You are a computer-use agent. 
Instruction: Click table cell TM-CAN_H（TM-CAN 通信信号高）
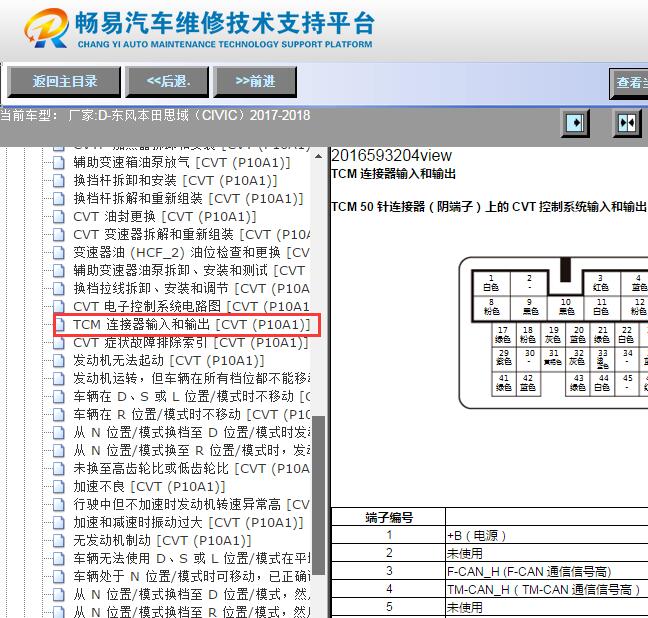543,590
